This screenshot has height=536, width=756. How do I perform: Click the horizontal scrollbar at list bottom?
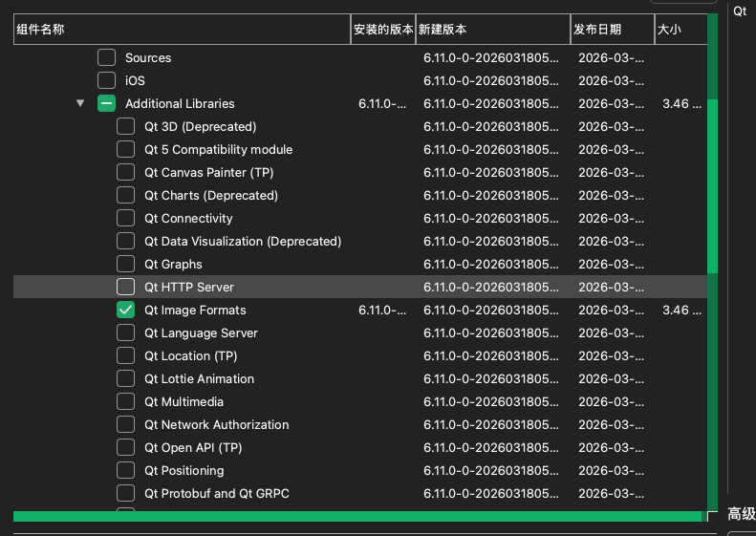(x=356, y=516)
